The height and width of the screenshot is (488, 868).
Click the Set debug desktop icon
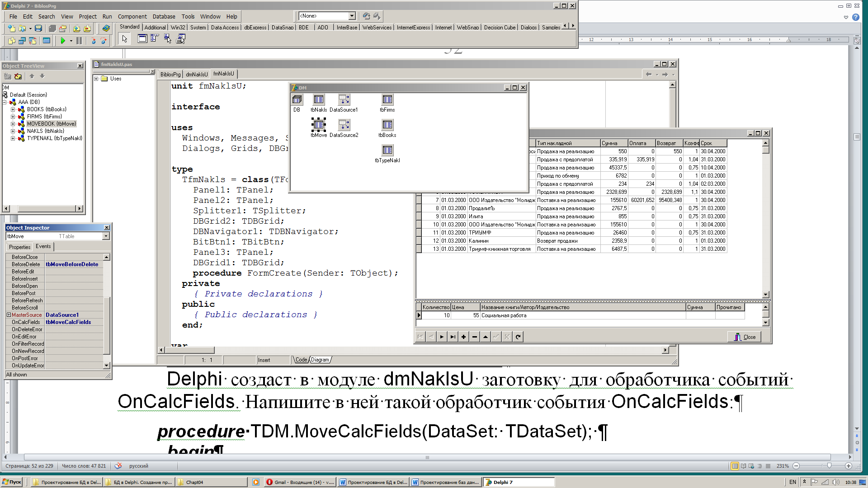tap(377, 16)
